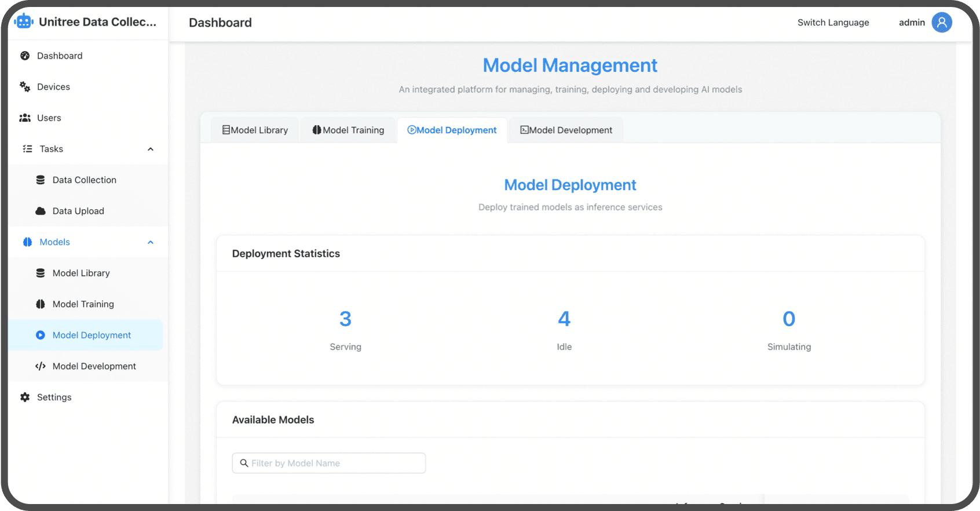Select Model Library in the sidebar
This screenshot has height=511, width=980.
click(81, 273)
